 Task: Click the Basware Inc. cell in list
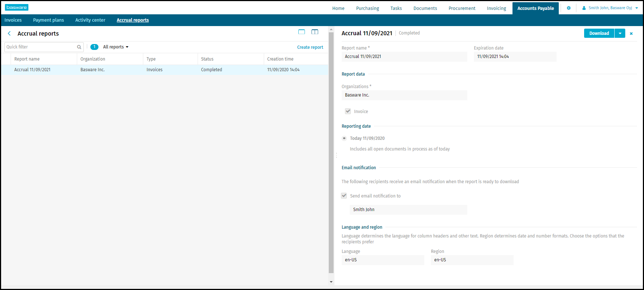pos(93,70)
